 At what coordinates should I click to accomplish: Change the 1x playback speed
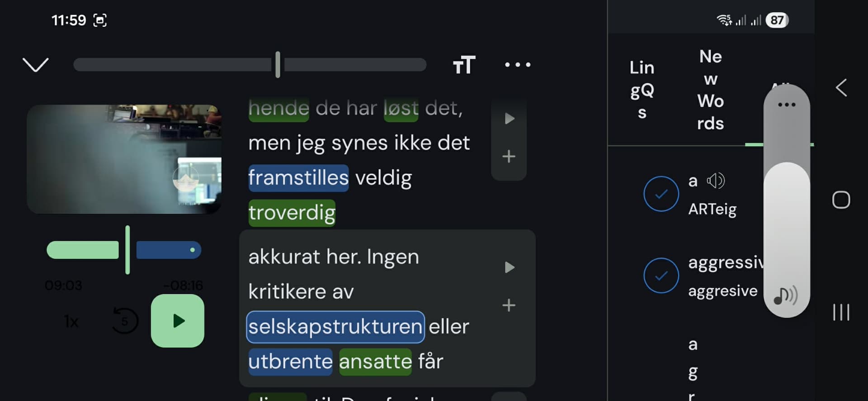click(x=71, y=321)
